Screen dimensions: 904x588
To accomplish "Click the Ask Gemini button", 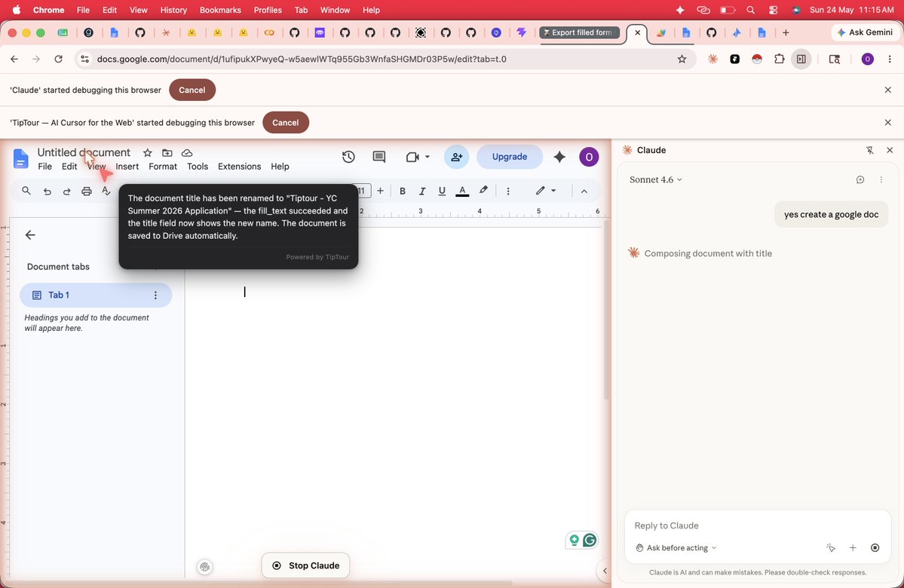I will pyautogui.click(x=865, y=32).
